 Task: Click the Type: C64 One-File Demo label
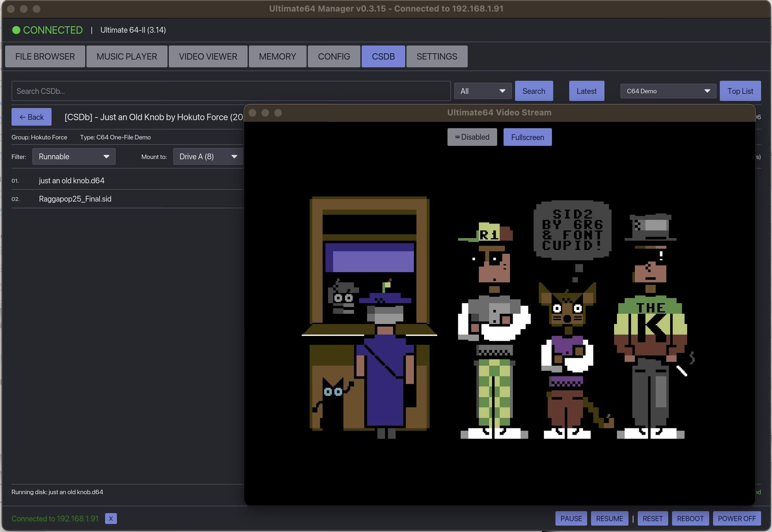coord(115,137)
